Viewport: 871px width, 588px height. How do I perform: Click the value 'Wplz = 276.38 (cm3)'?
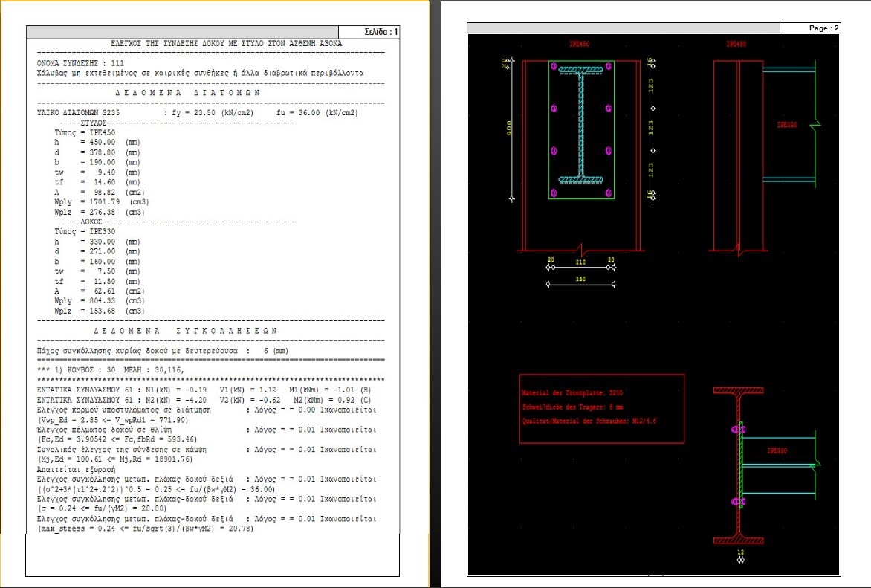point(100,213)
